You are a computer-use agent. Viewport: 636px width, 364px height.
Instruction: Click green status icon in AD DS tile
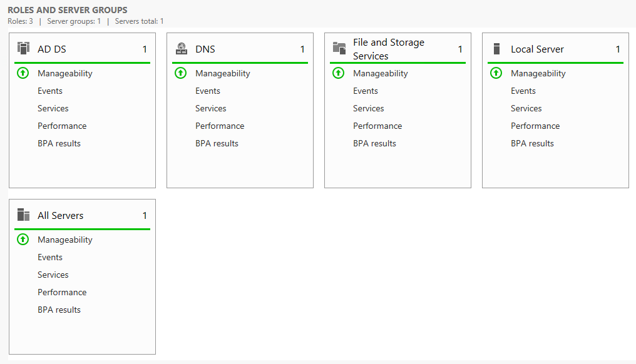[23, 73]
